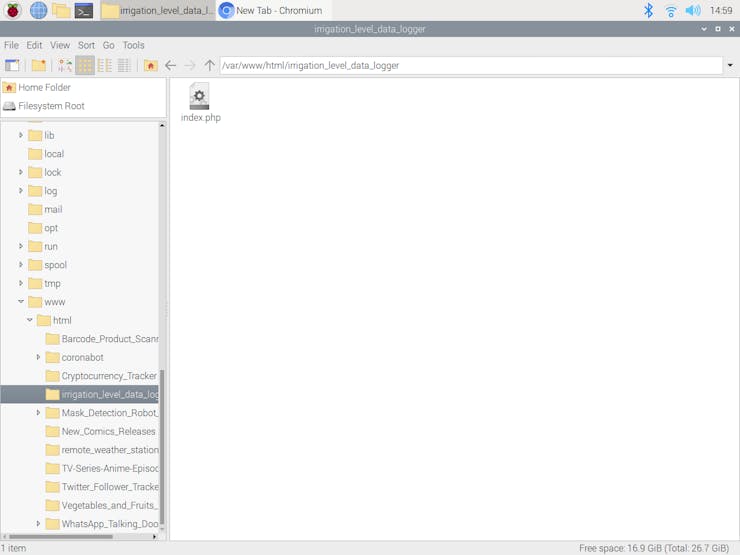Image resolution: width=740 pixels, height=555 pixels.
Task: Expand the run folder
Action: click(21, 246)
